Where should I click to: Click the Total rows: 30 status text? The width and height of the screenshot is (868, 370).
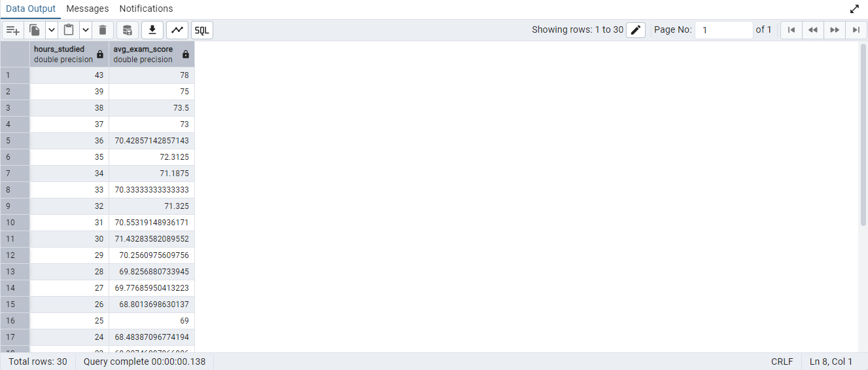click(x=38, y=361)
